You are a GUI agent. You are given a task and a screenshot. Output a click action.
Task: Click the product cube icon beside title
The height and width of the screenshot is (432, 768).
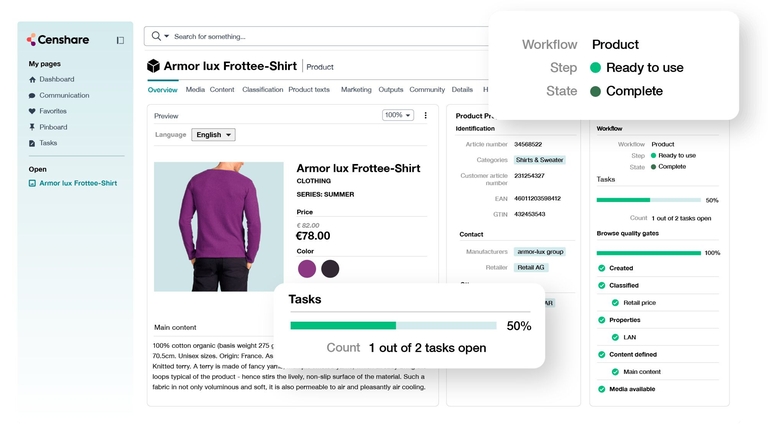pyautogui.click(x=153, y=66)
